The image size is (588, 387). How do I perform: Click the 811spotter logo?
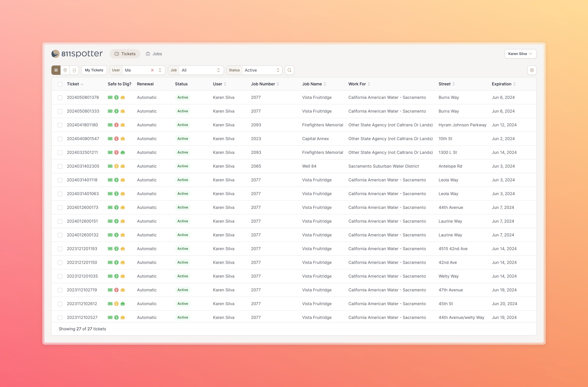[77, 54]
